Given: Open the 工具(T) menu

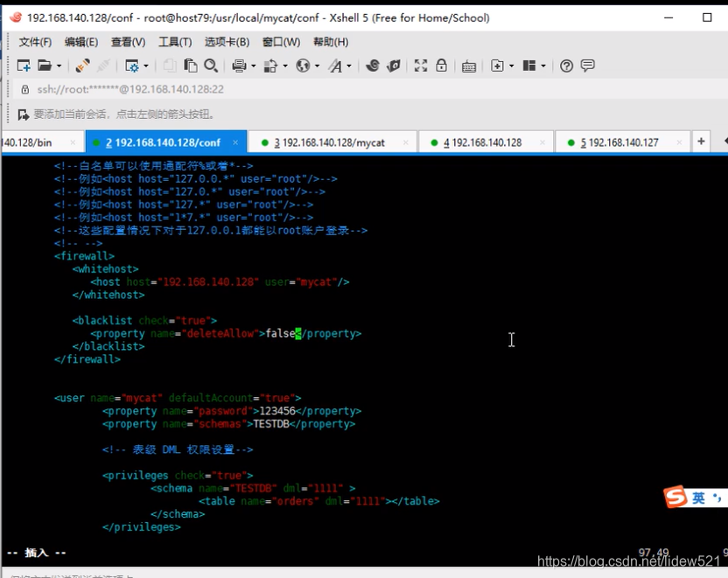Looking at the screenshot, I should (x=175, y=42).
